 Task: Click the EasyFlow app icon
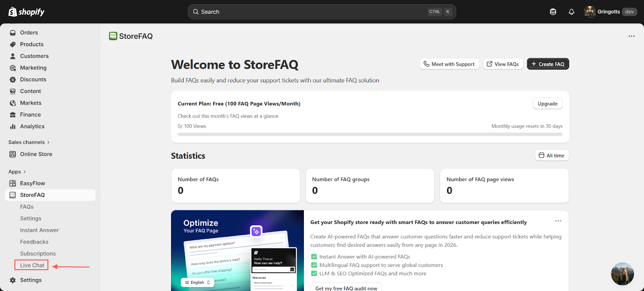(x=13, y=183)
